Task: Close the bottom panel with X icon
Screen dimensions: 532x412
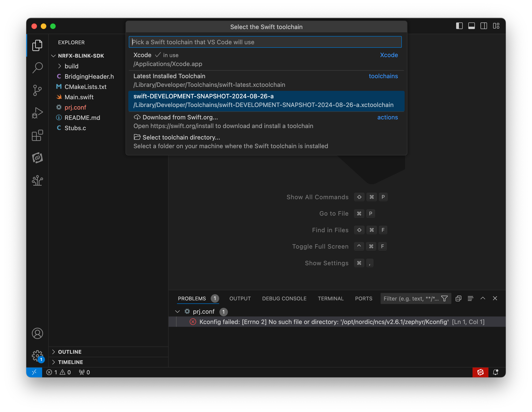Action: pos(495,298)
